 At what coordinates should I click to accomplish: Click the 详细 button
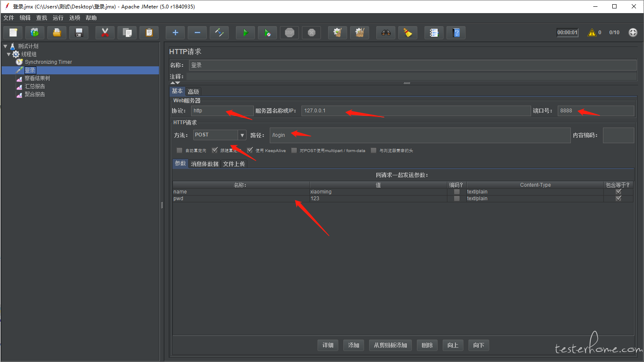[x=328, y=345]
